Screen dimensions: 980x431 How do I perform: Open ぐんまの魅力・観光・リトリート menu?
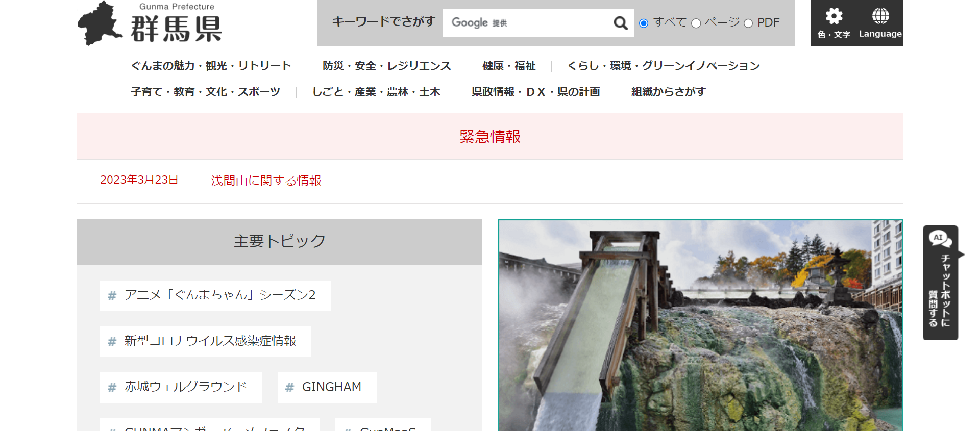click(x=211, y=66)
